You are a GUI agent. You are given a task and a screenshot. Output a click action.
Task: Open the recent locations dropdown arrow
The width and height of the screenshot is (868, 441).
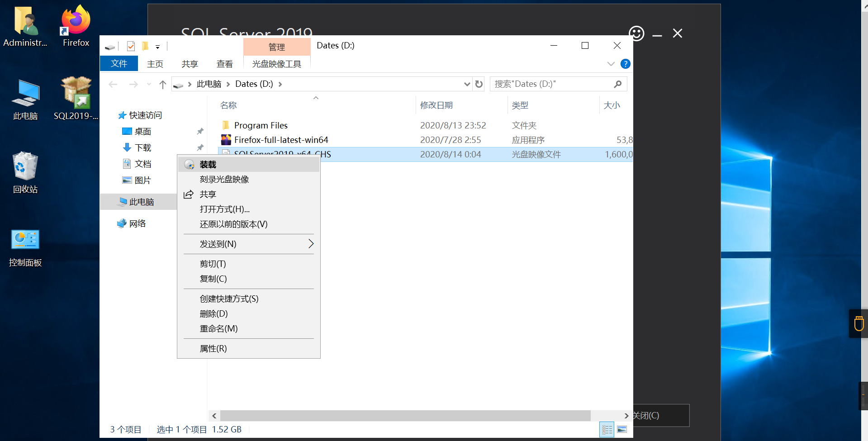coord(149,84)
